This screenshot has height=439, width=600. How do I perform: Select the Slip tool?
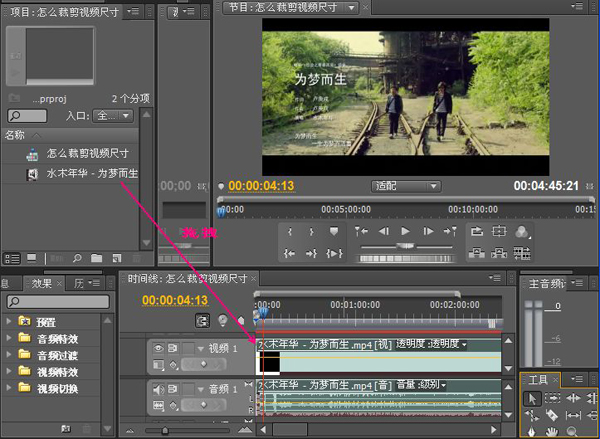(573, 415)
